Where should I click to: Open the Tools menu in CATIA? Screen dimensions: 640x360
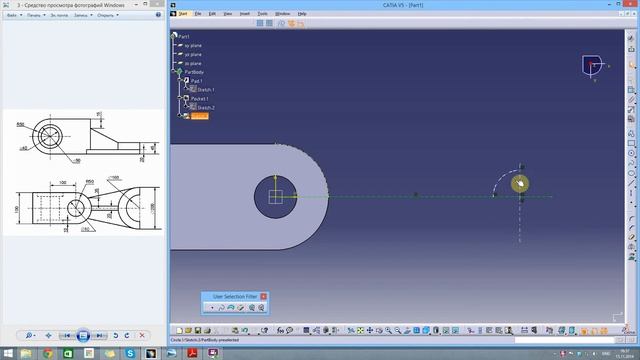tap(262, 14)
